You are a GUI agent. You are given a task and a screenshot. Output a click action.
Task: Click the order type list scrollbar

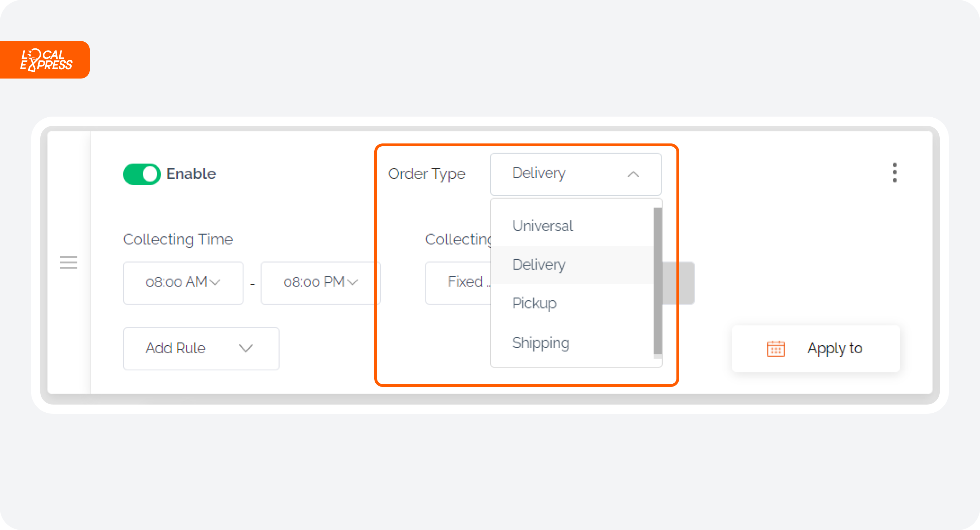[x=657, y=281]
